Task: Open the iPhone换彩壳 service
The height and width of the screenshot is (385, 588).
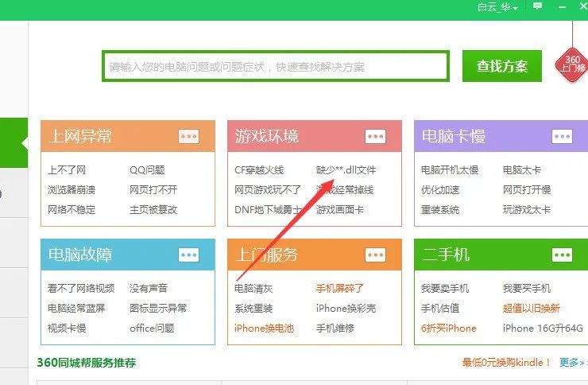Action: (x=346, y=309)
